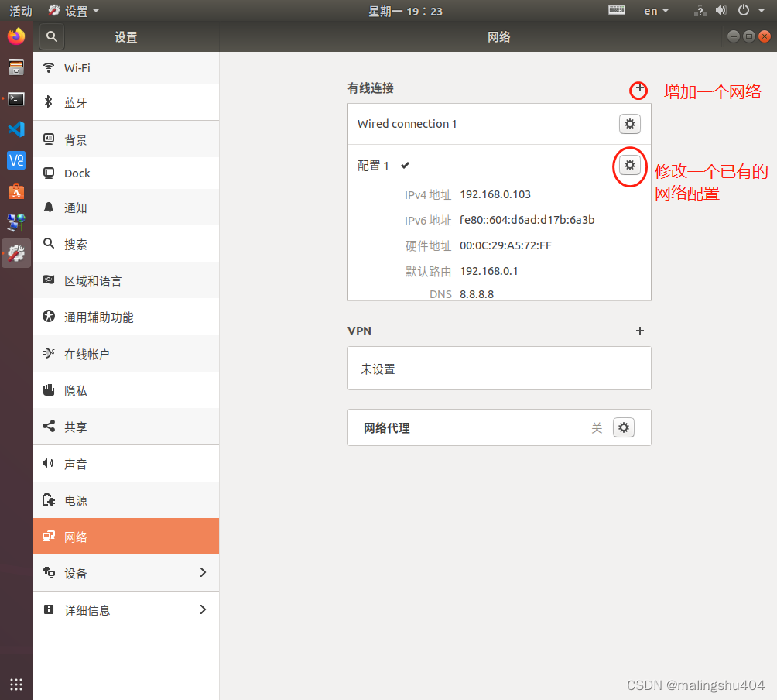
Task: Open the gear to edit 配置 1
Action: point(629,165)
